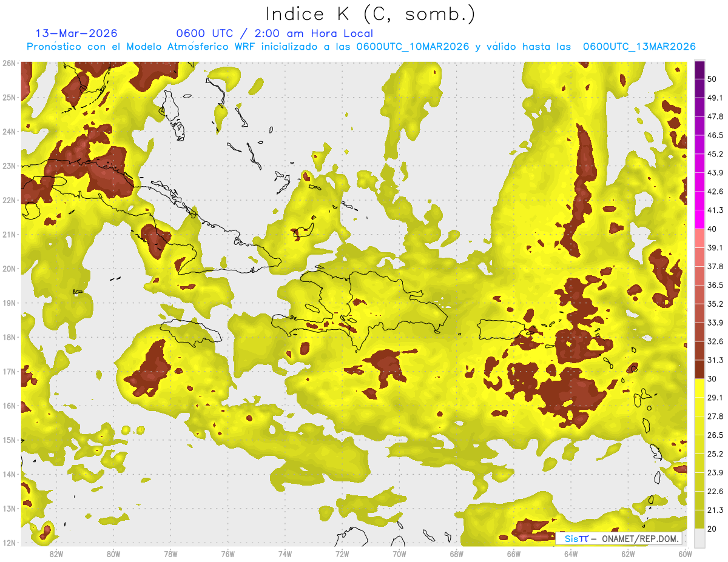Click the 72W longitude label
Screen dimensions: 728x562
[x=342, y=554]
